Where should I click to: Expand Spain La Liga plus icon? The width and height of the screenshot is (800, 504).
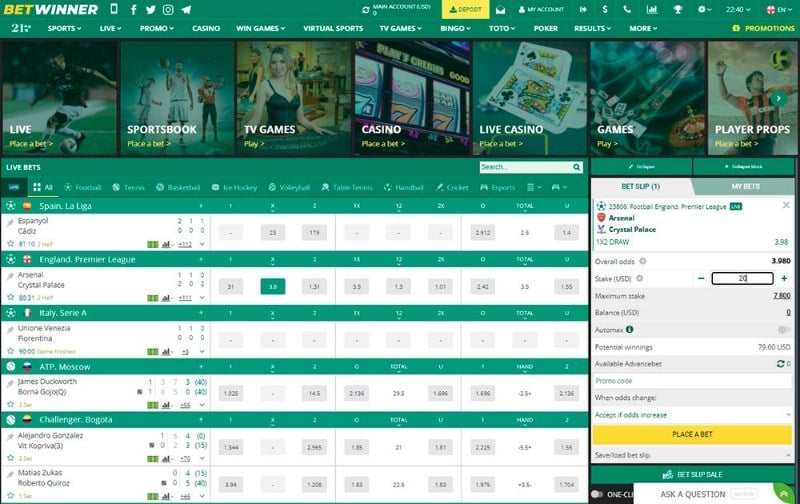201,206
